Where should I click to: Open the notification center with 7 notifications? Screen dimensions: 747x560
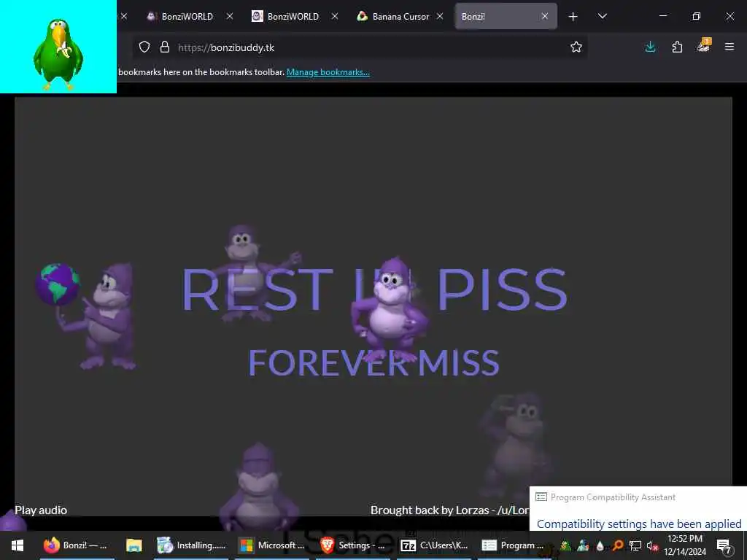pyautogui.click(x=724, y=545)
